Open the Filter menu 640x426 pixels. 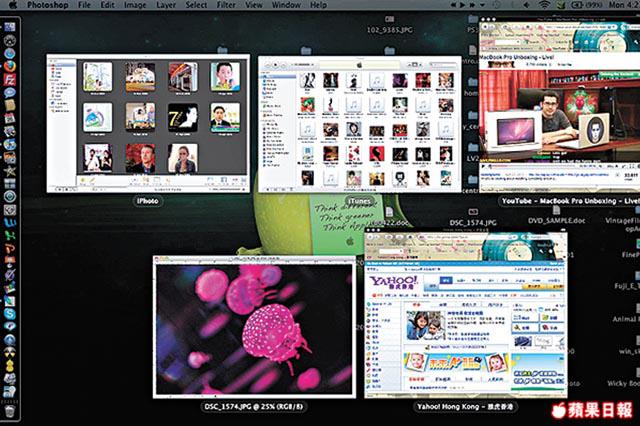(x=226, y=5)
